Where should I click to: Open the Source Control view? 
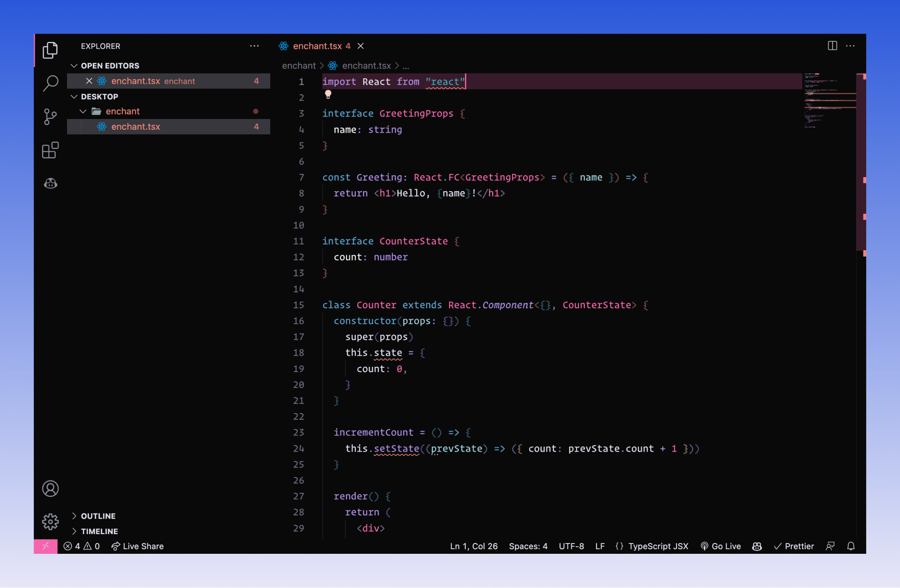click(50, 117)
